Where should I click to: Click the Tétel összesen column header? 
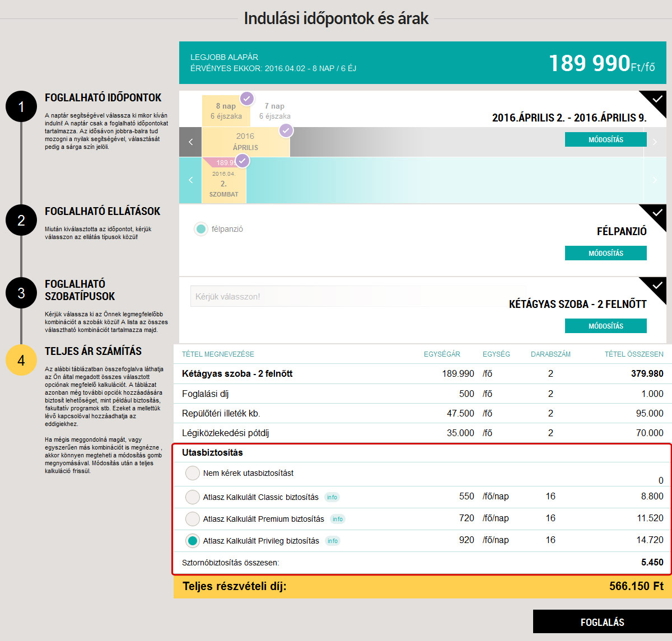point(634,354)
